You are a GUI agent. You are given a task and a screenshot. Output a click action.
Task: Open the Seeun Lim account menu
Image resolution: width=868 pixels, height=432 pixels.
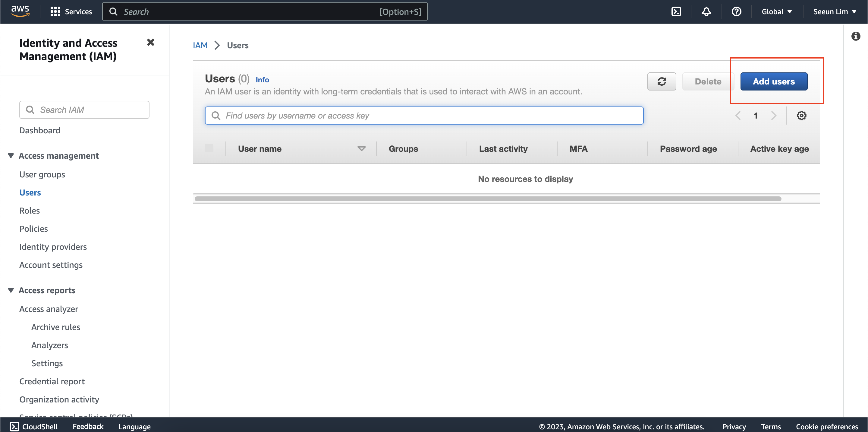coord(834,11)
